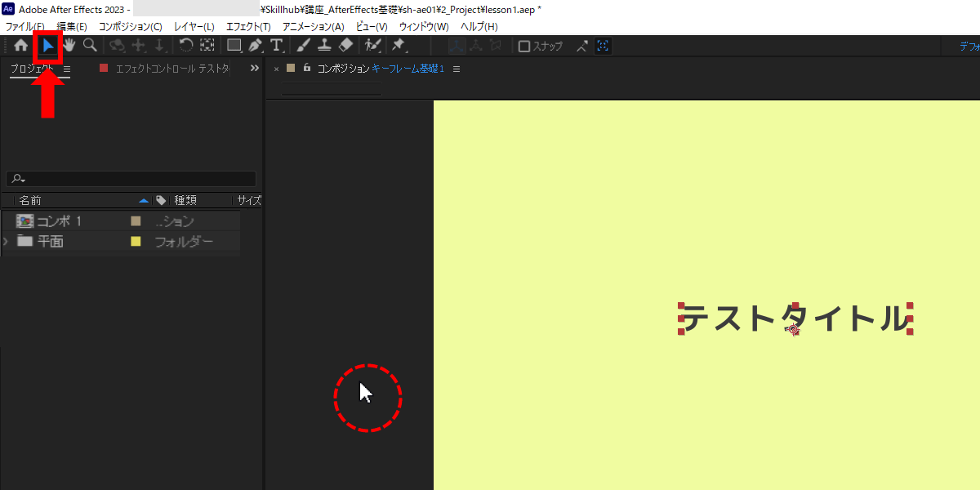Toggle the snap-along-edges option icon
This screenshot has width=980, height=490.
(x=581, y=46)
